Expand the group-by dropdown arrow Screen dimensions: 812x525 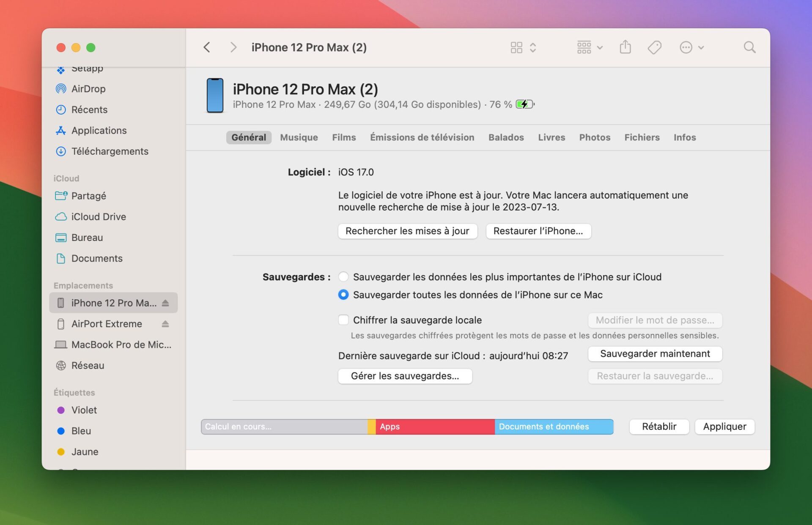600,48
